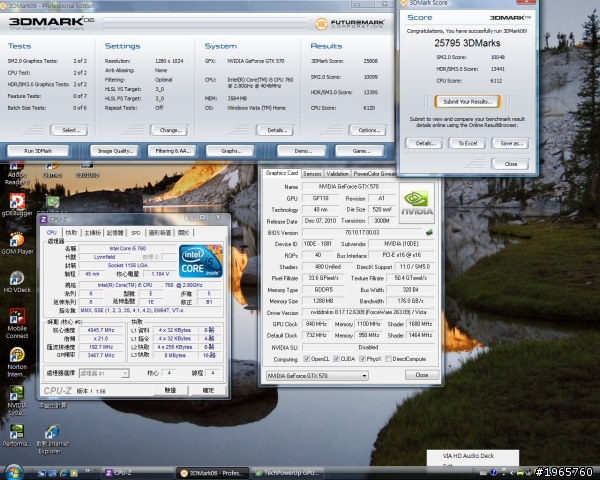Expand hidden system tray icons arrow
This screenshot has width=600, height=480.
[512, 473]
